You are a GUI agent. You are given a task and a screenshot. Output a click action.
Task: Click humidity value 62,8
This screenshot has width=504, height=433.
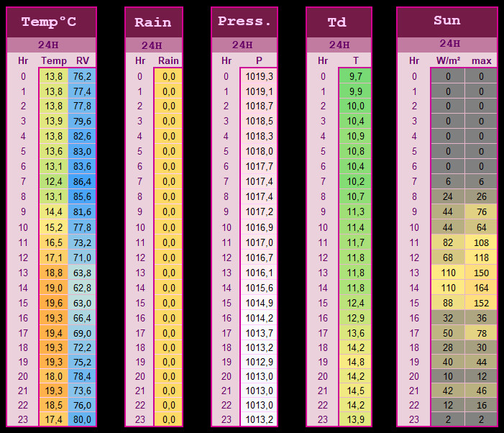82,288
